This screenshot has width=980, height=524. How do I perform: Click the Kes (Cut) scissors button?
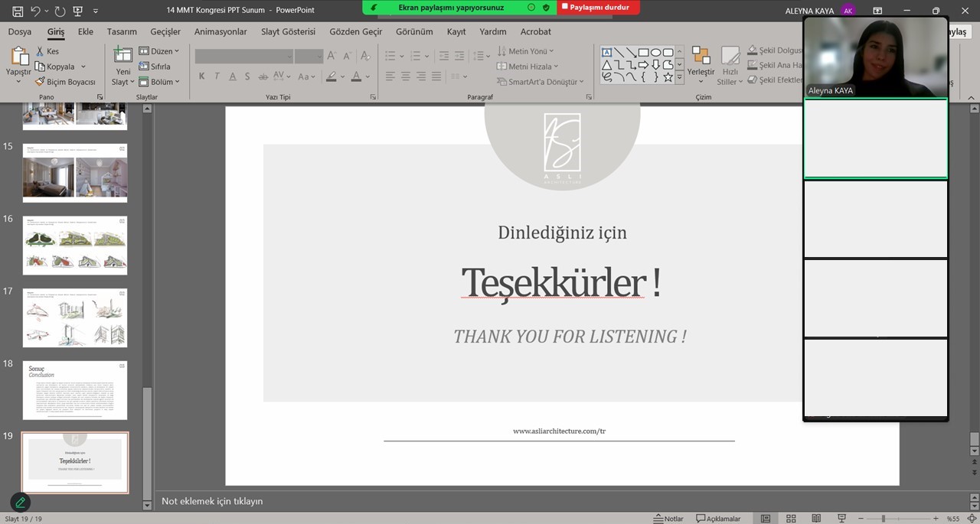click(x=47, y=51)
